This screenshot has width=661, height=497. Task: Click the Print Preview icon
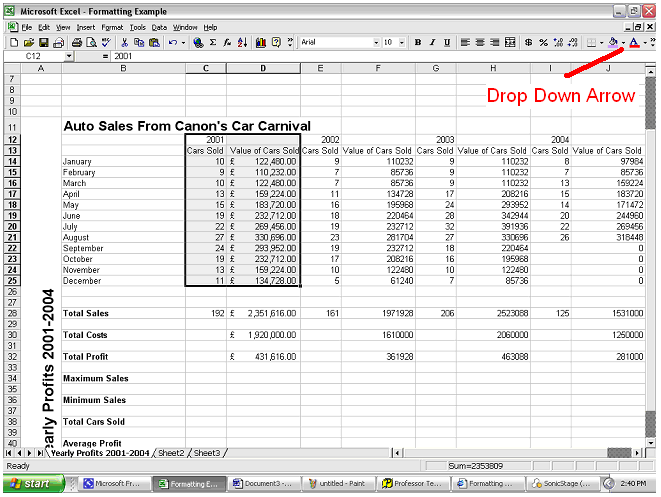coord(90,43)
